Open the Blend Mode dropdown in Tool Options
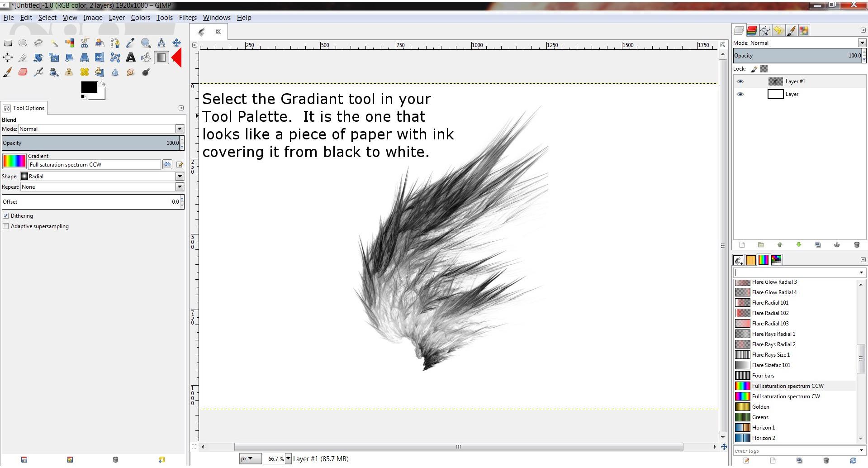Screen dimensions: 868x468 (x=180, y=129)
